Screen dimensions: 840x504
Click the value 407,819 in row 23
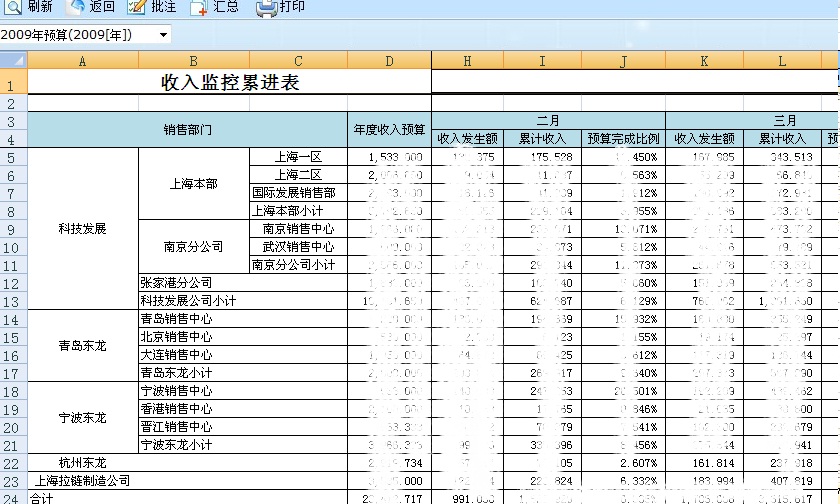[791, 482]
